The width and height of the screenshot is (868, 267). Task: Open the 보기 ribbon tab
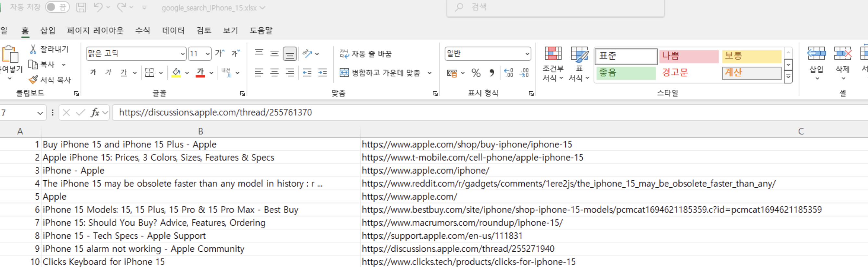[230, 31]
